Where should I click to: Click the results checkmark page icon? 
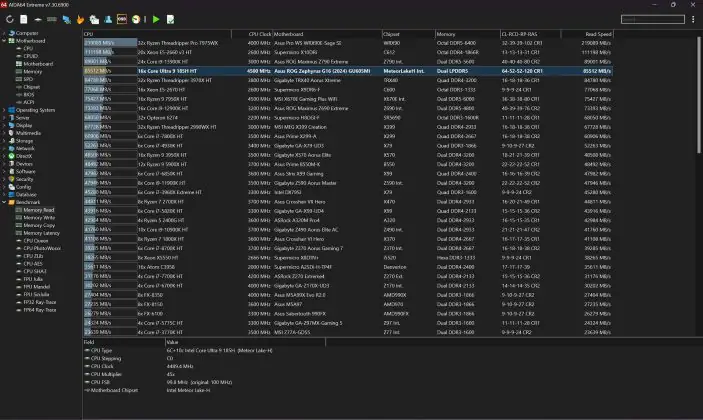click(x=170, y=19)
